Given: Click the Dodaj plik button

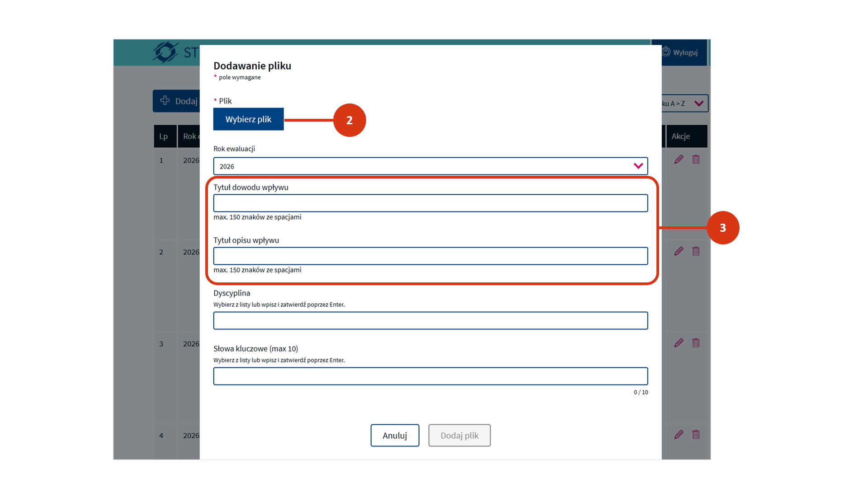Looking at the screenshot, I should [x=459, y=435].
